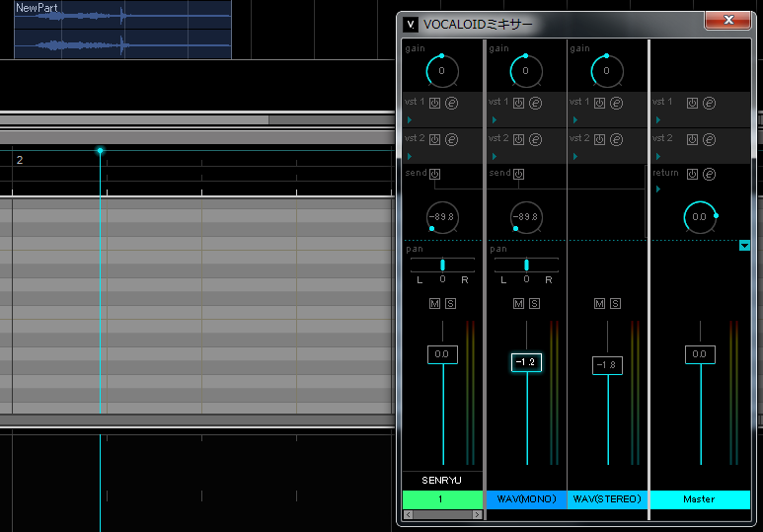This screenshot has width=763, height=532.
Task: Click the WAV(STEREO) fader showing -1.8
Action: (x=607, y=365)
